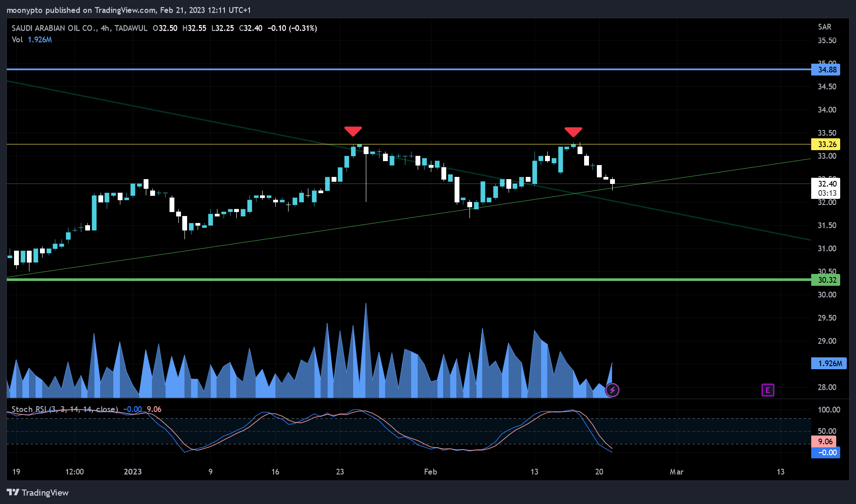
Task: Click the 31.00 price axis tick
Action: (827, 248)
